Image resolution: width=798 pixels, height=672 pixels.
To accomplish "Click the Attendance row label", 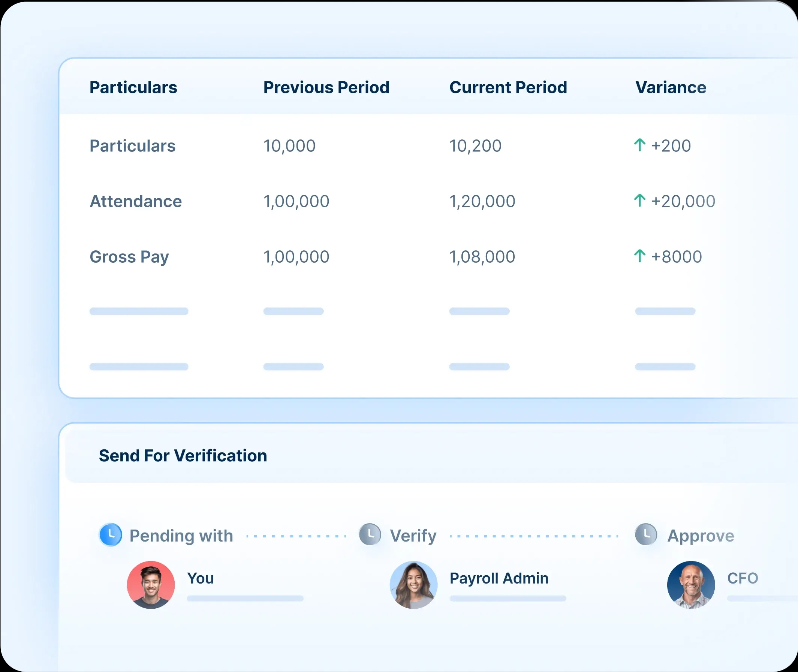I will pos(136,201).
